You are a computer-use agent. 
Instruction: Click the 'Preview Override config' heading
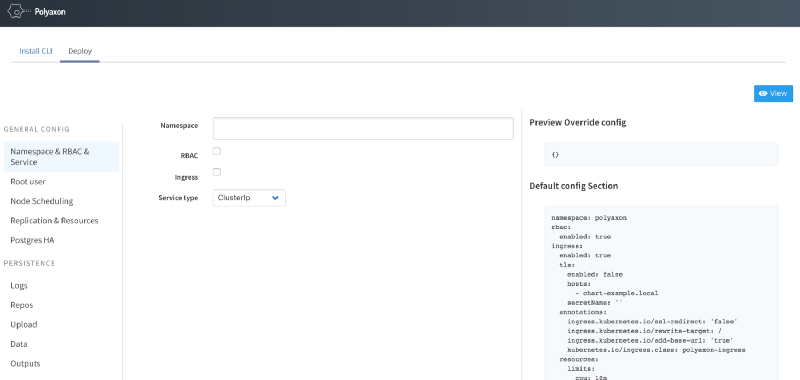578,122
